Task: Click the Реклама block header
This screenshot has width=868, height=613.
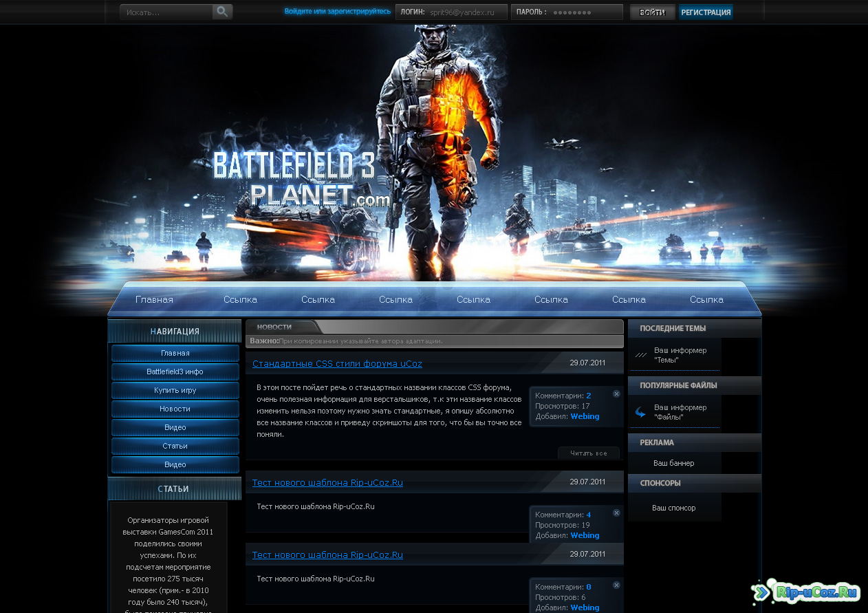Action: coord(695,442)
